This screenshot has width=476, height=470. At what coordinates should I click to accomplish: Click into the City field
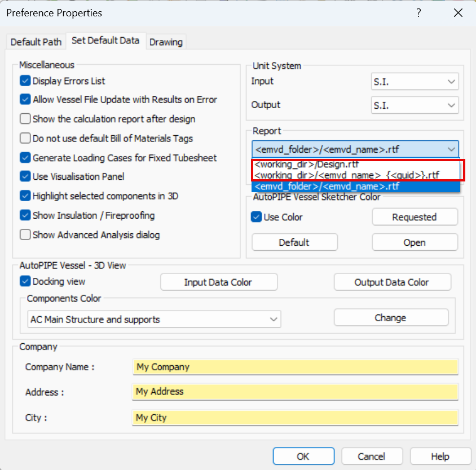pyautogui.click(x=295, y=418)
